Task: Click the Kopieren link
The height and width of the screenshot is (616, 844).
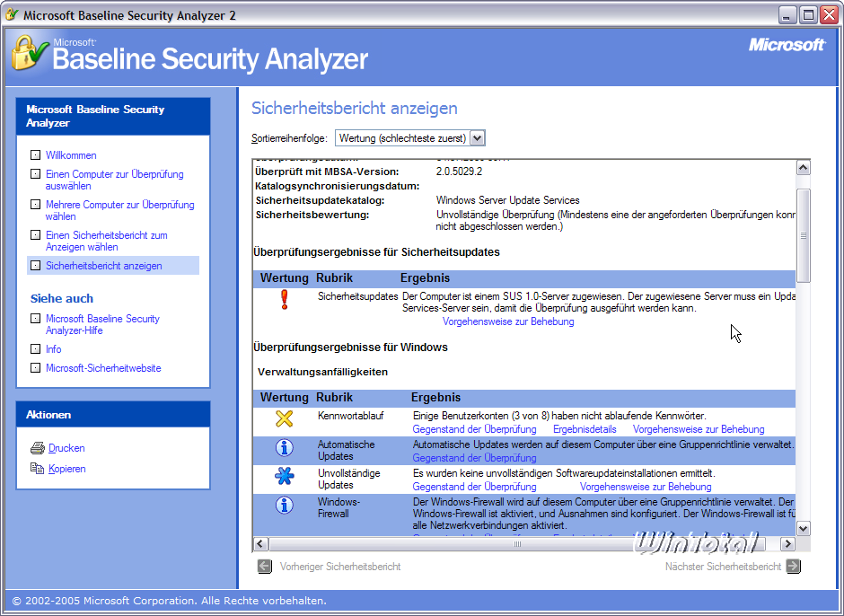Action: tap(66, 469)
